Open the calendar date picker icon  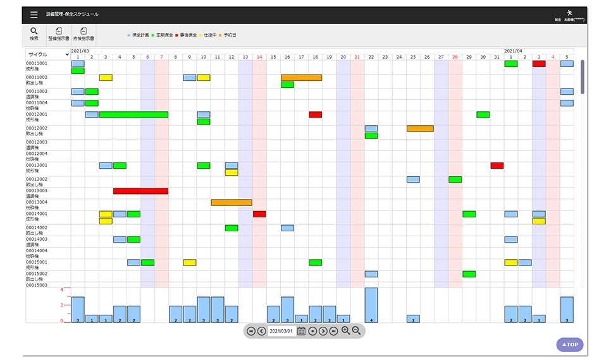pyautogui.click(x=301, y=331)
